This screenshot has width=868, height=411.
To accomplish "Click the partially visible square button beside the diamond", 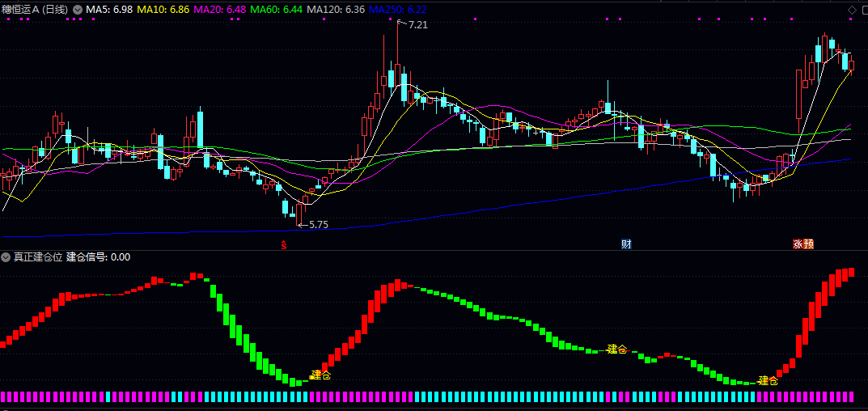I will [864, 10].
